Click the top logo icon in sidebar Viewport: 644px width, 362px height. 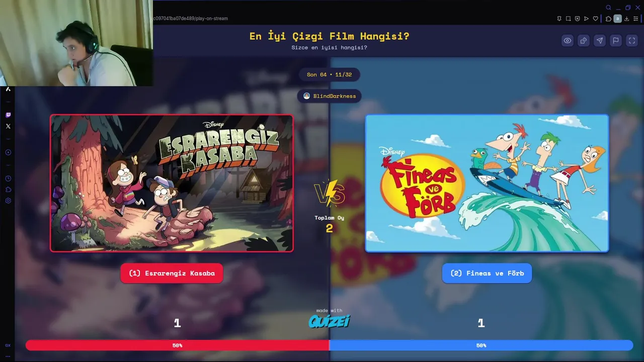pyautogui.click(x=8, y=89)
